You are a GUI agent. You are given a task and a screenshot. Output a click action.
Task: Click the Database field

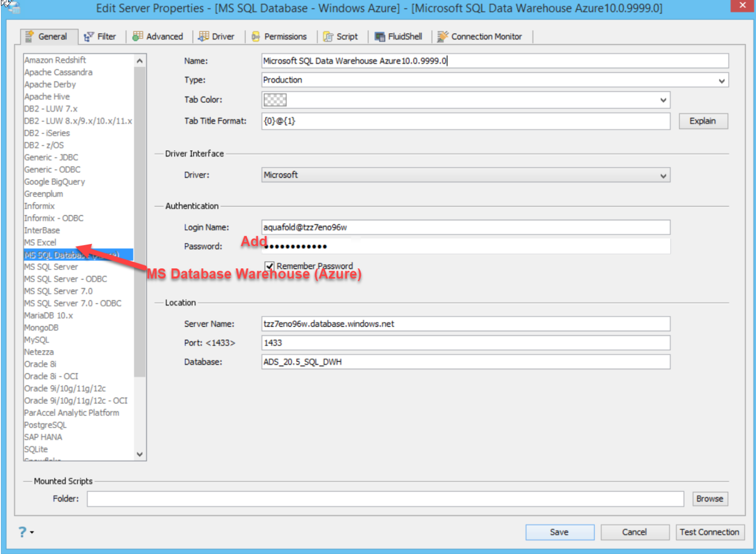coord(466,362)
